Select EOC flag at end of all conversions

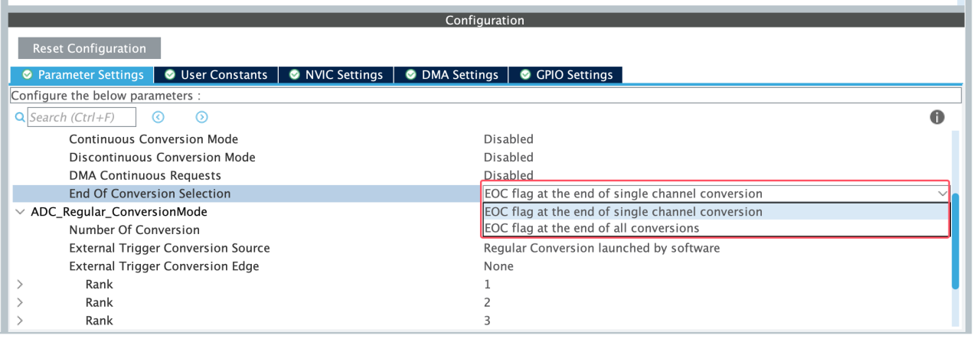[592, 228]
